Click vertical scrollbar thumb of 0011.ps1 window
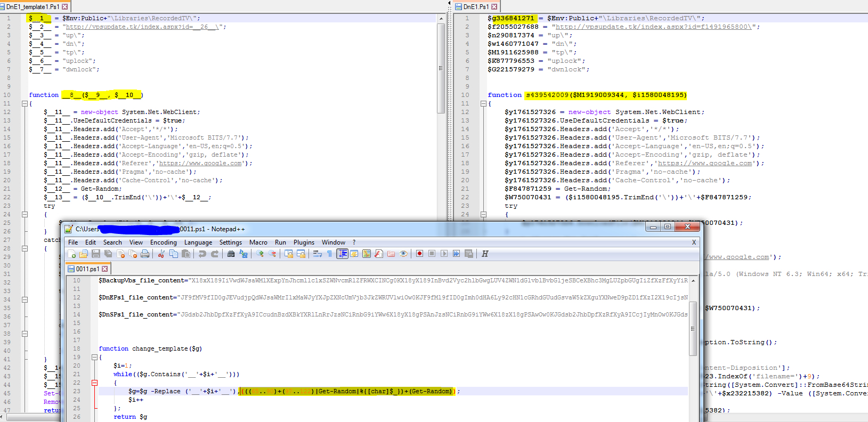This screenshot has height=422, width=868. 693,328
